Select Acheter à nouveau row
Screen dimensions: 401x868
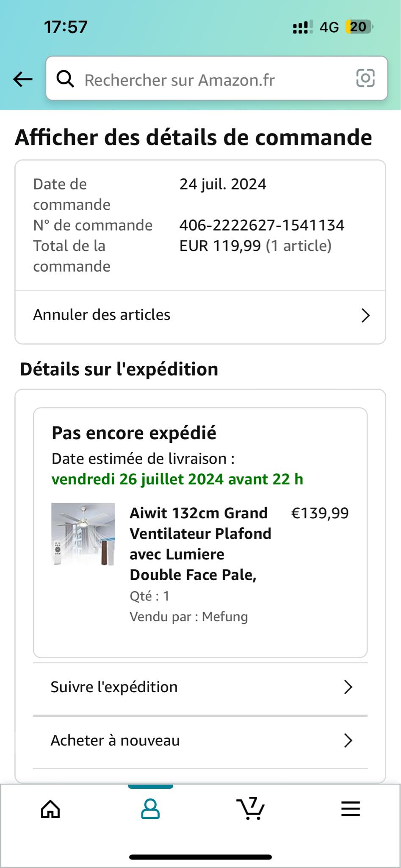200,741
